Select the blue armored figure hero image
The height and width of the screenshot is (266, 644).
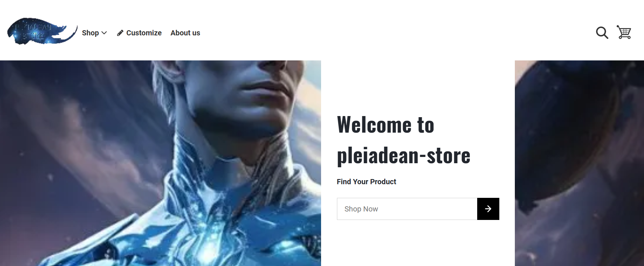[161, 163]
